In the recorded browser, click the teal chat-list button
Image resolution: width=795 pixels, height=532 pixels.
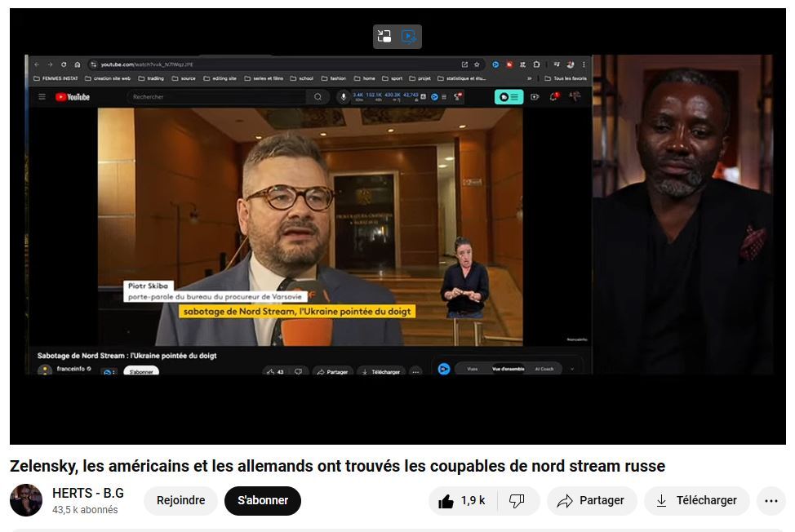pos(509,97)
